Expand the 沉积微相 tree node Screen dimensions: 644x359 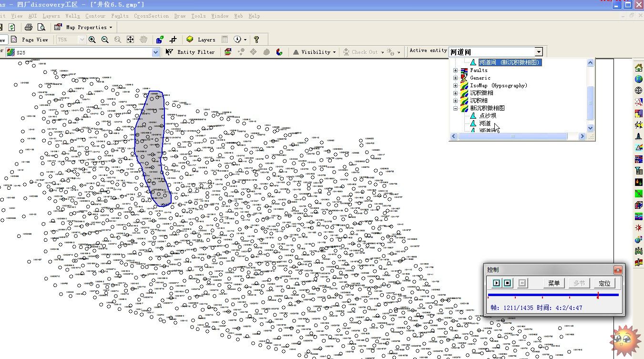(x=455, y=93)
